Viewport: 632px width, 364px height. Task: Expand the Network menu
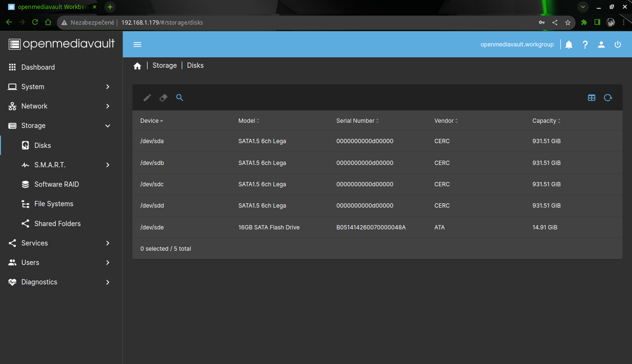(61, 106)
